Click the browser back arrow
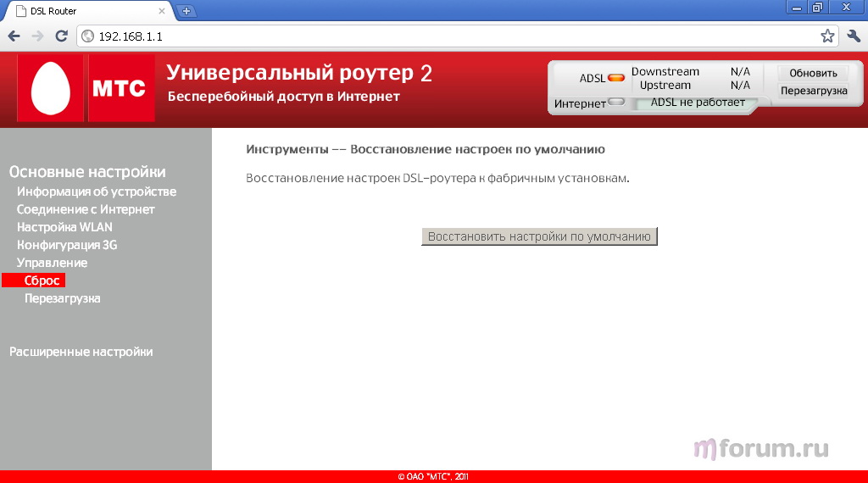This screenshot has width=868, height=483. (x=14, y=36)
